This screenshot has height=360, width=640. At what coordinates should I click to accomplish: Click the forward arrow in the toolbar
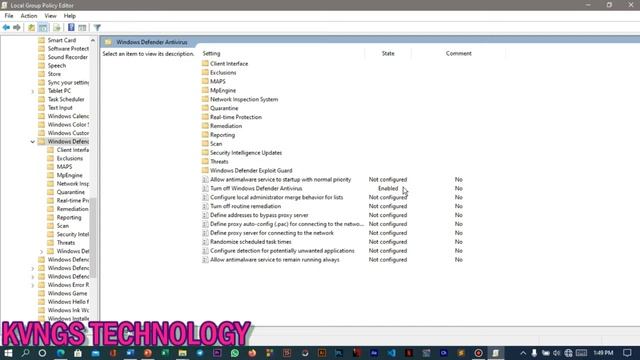[x=17, y=27]
